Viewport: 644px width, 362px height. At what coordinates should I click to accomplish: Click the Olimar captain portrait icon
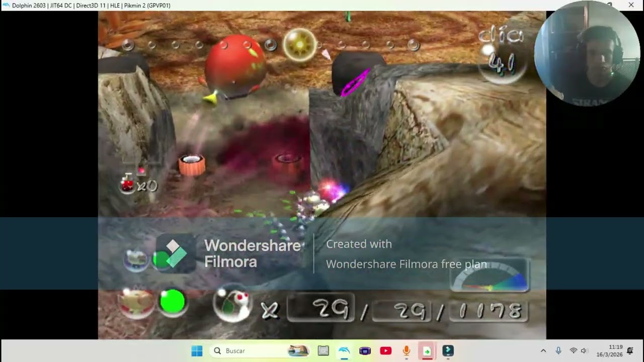[x=136, y=303]
